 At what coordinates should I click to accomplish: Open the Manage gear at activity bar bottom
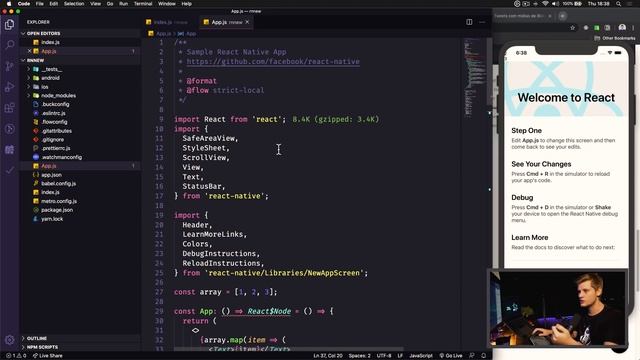(9, 340)
